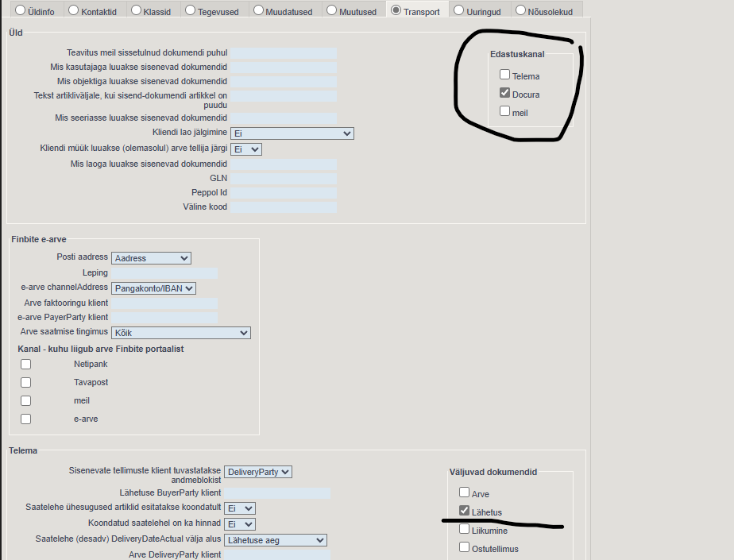Click the Arve DeliveryParty klient field

coord(277,555)
